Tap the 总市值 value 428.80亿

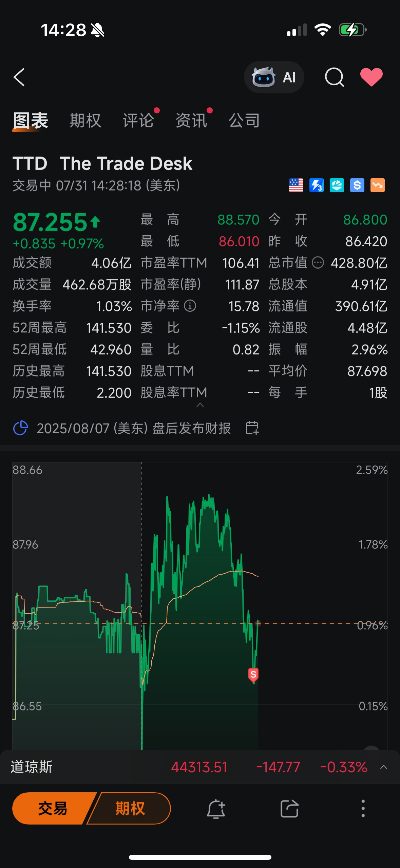359,263
